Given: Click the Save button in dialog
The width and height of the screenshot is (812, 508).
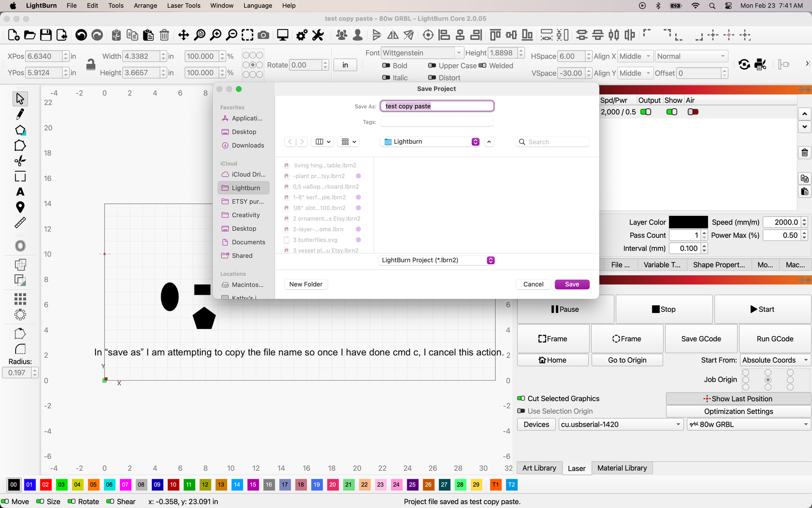Looking at the screenshot, I should (x=572, y=284).
